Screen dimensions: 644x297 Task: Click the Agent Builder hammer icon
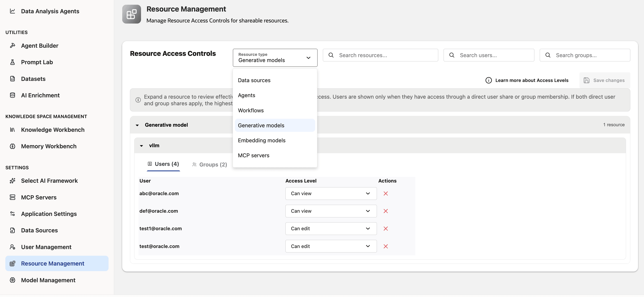pyautogui.click(x=13, y=46)
